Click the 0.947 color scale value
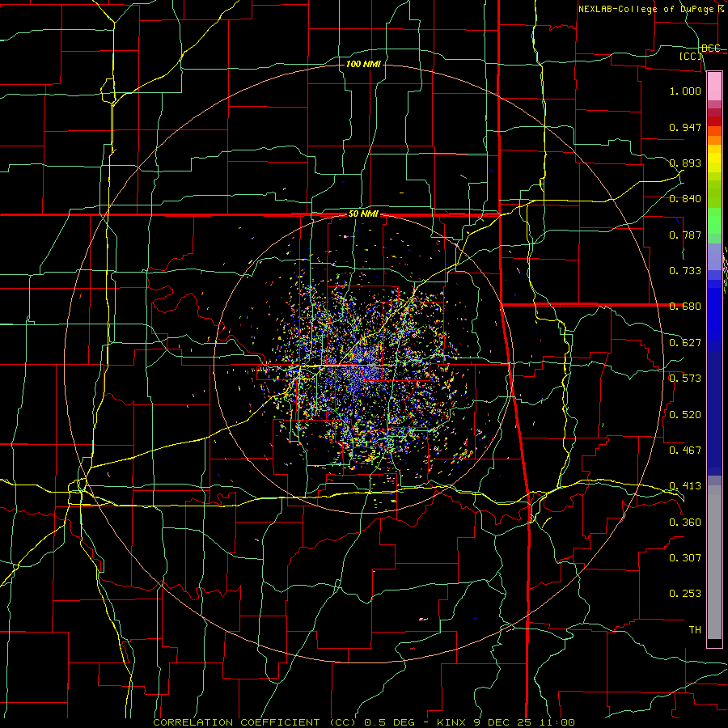This screenshot has width=728, height=728. click(x=685, y=127)
